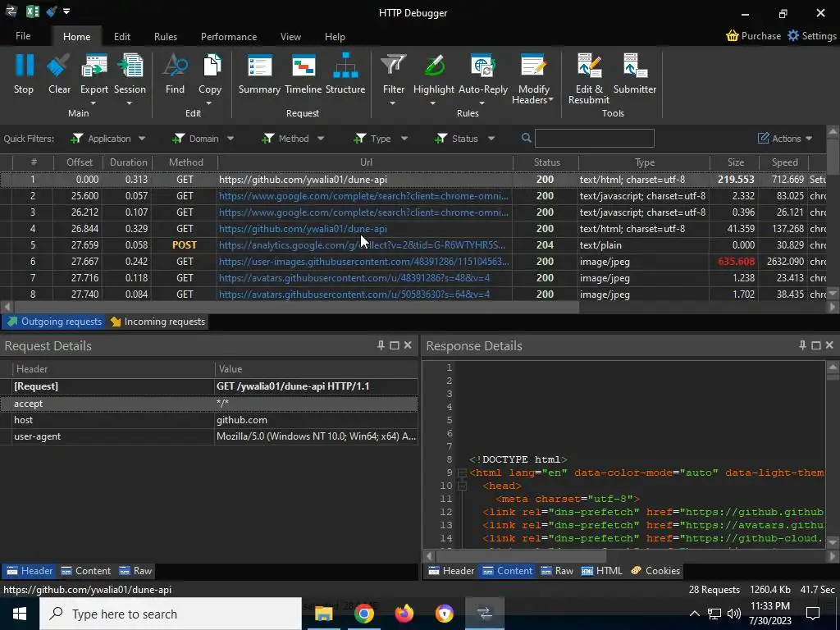Click the Filter funnel icon
The height and width of the screenshot is (630, 840).
point(393,66)
